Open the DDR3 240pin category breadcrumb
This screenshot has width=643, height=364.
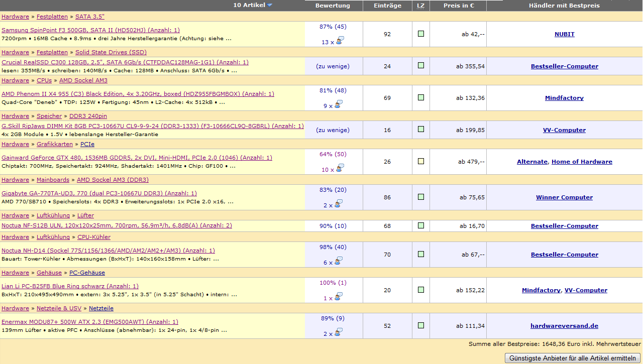[x=88, y=116]
